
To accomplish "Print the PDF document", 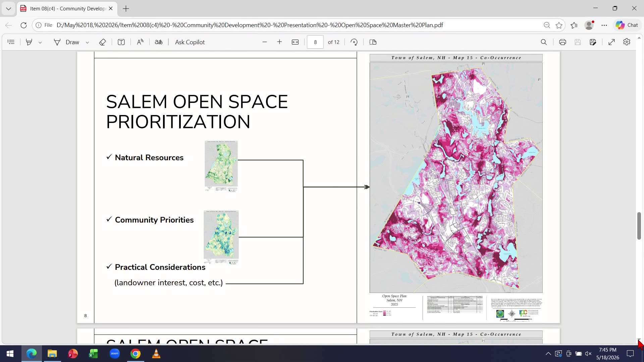I will click(562, 42).
